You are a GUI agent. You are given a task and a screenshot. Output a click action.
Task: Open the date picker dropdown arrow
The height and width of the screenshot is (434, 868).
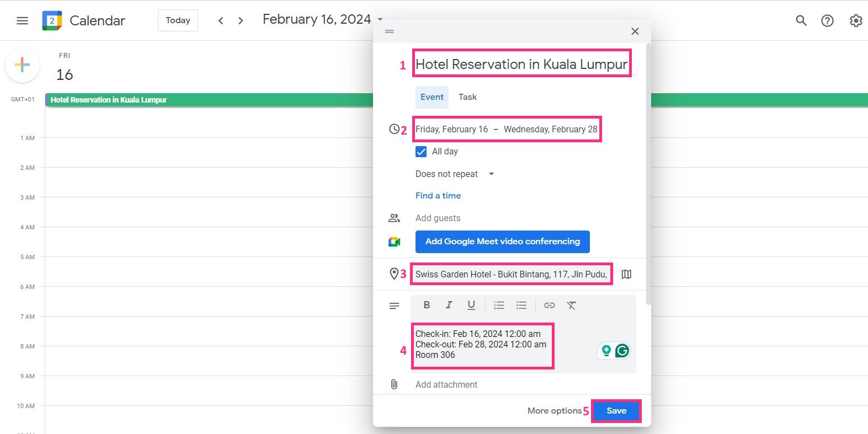[380, 19]
